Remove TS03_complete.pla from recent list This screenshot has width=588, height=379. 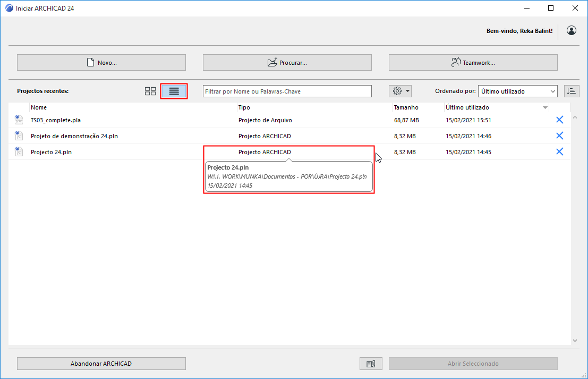tap(559, 120)
